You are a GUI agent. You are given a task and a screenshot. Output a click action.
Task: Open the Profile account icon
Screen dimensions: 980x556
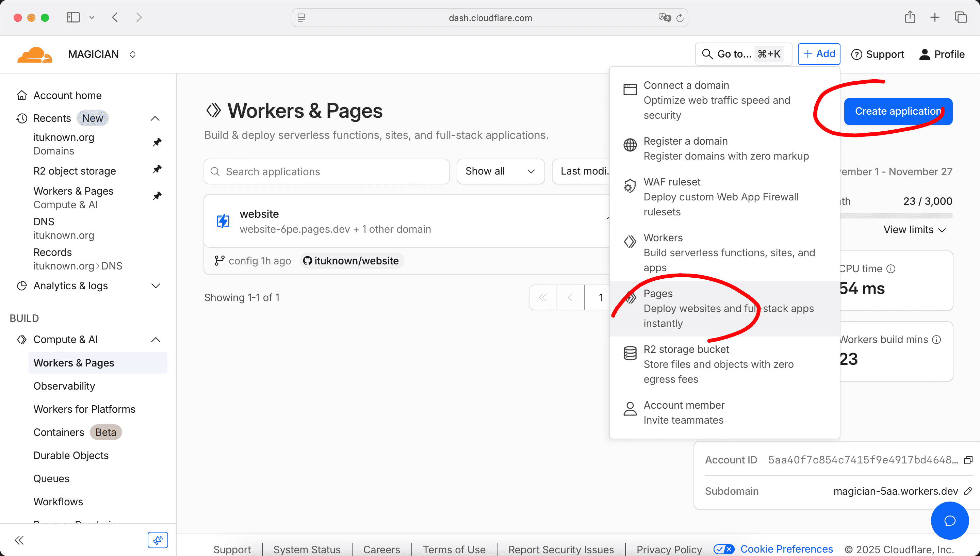[925, 54]
